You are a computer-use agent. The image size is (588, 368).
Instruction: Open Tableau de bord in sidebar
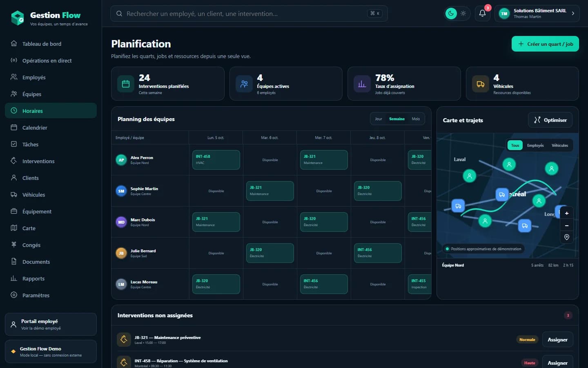point(51,44)
